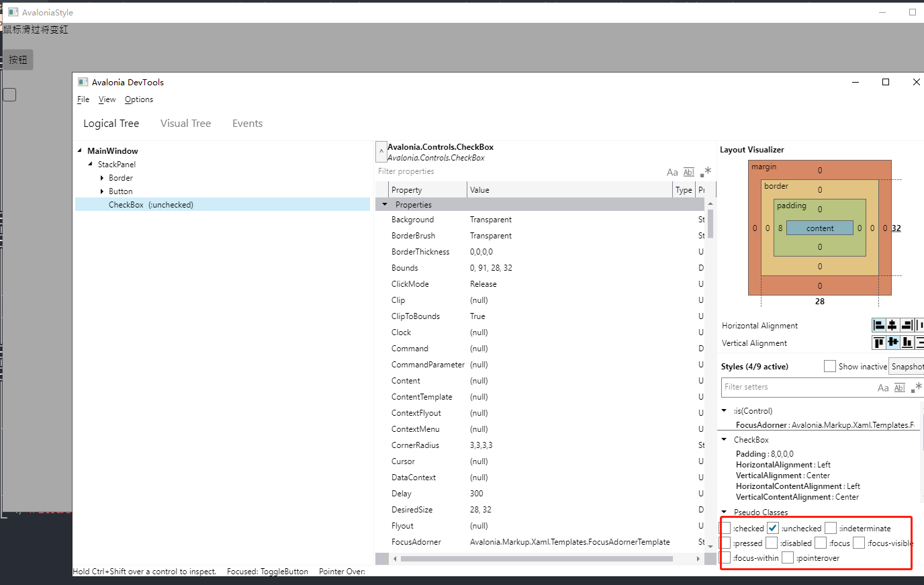Click the Padding : 8,0,0,0 setter
Viewport: 924px width, 585px height.
(765, 454)
